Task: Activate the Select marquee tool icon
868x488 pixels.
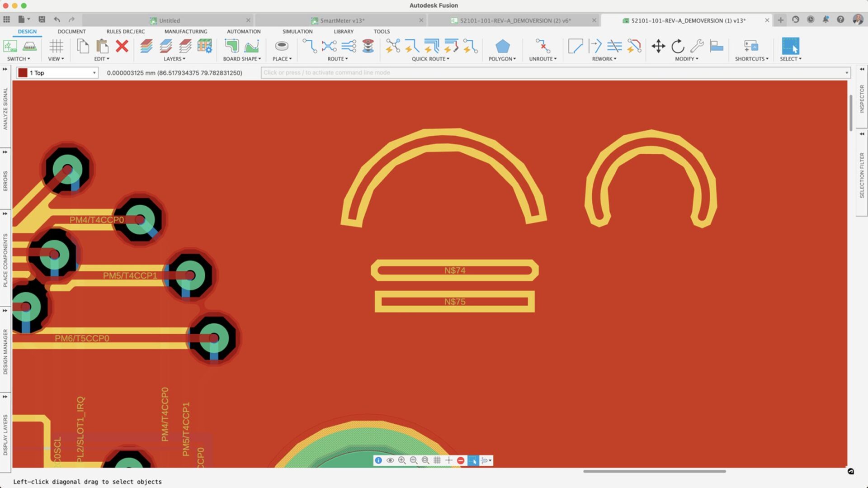Action: point(790,46)
